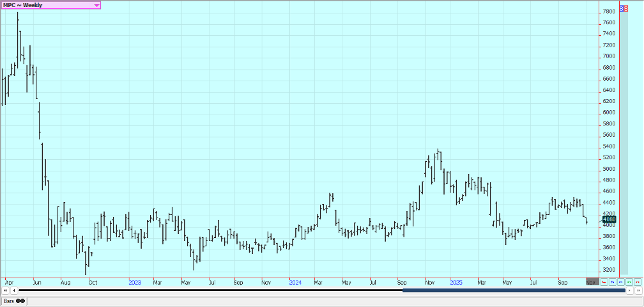This screenshot has width=644, height=307.
Task: Click the blue corner scale icon
Action: point(612,281)
